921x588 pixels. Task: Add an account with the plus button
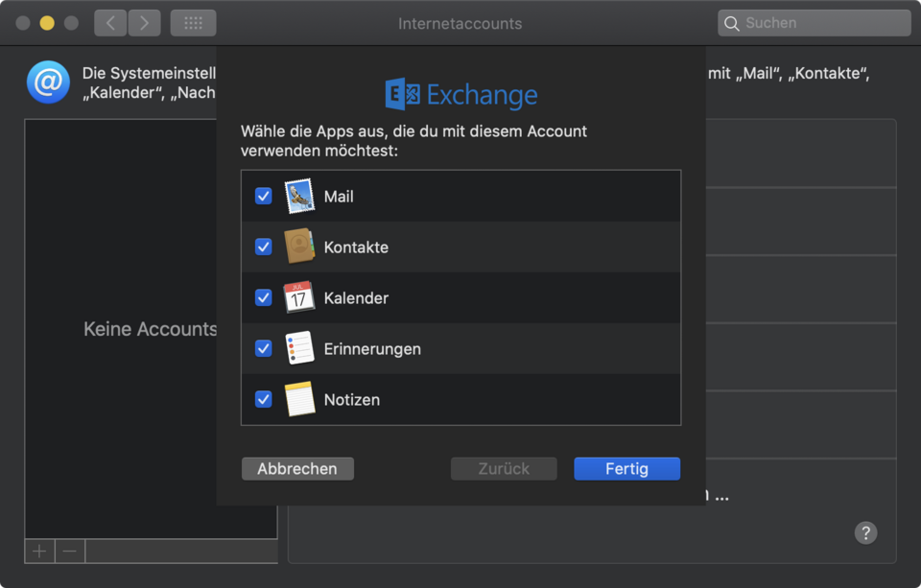point(39,552)
